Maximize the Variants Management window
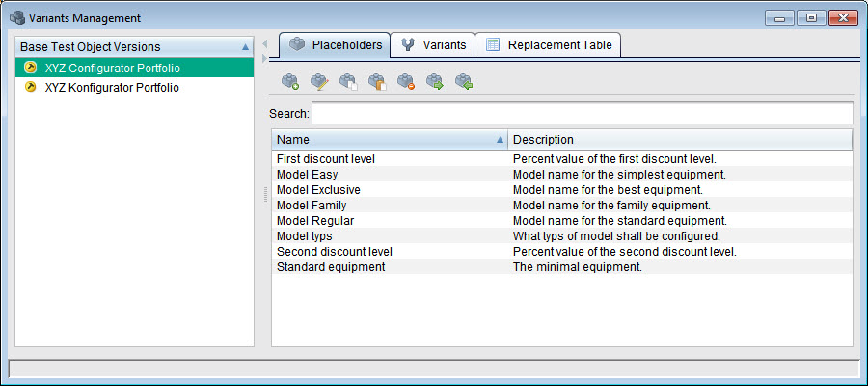Viewport: 868px width, 386px height. pos(811,18)
